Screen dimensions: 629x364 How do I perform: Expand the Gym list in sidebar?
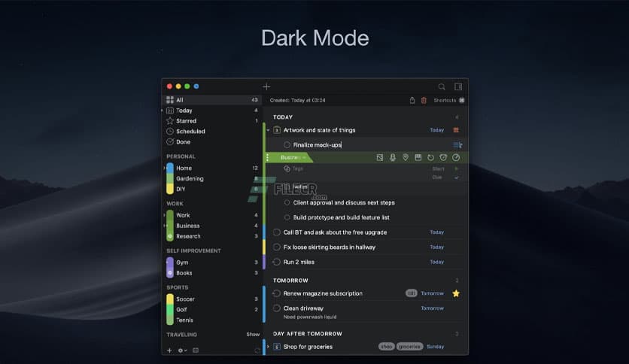167,262
